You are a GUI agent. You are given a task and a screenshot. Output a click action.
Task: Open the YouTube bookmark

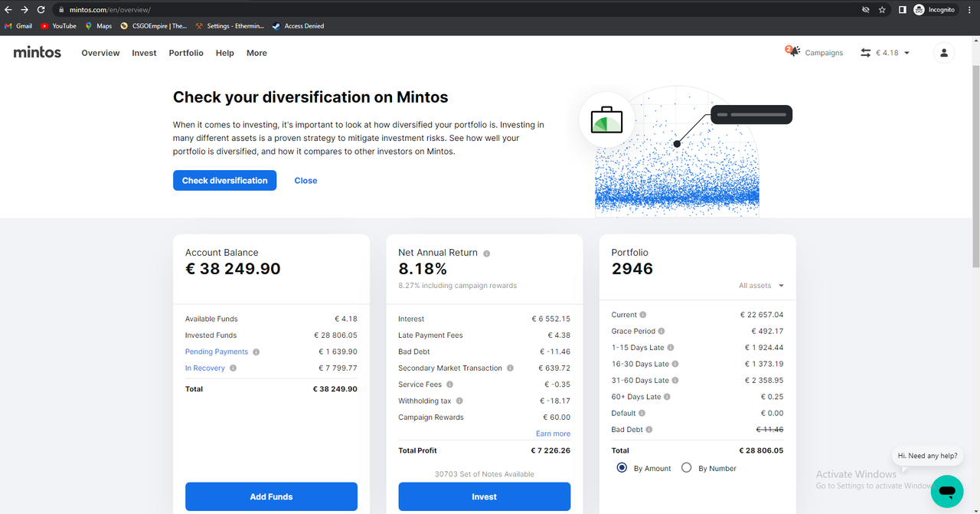[x=58, y=26]
